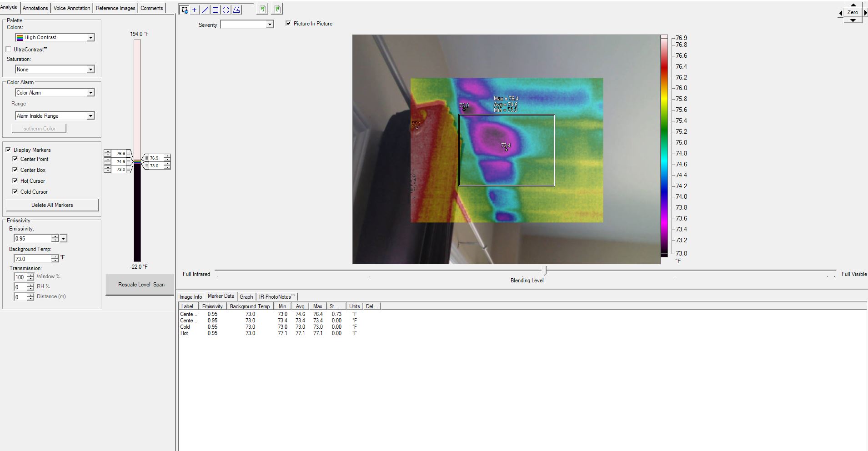Grab the grip handle beside right-side 73.0 alarm
The width and height of the screenshot is (868, 451).
click(x=147, y=166)
